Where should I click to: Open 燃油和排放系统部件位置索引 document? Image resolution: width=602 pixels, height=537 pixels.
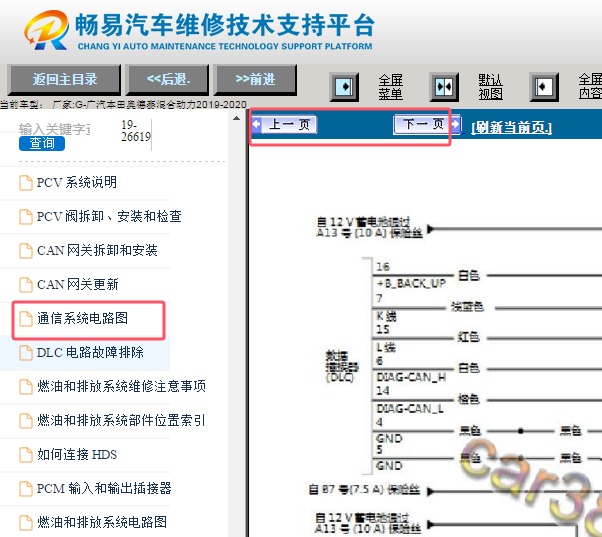tap(121, 420)
